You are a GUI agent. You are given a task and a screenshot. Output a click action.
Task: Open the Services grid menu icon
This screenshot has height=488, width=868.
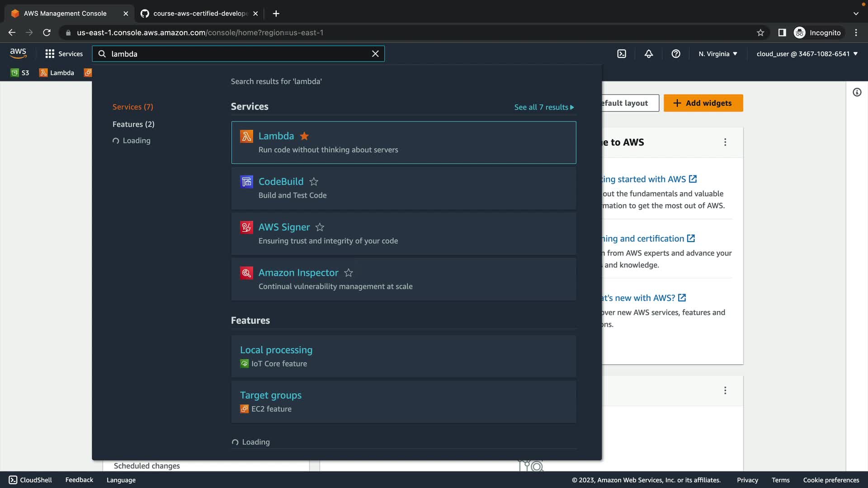pos(50,54)
